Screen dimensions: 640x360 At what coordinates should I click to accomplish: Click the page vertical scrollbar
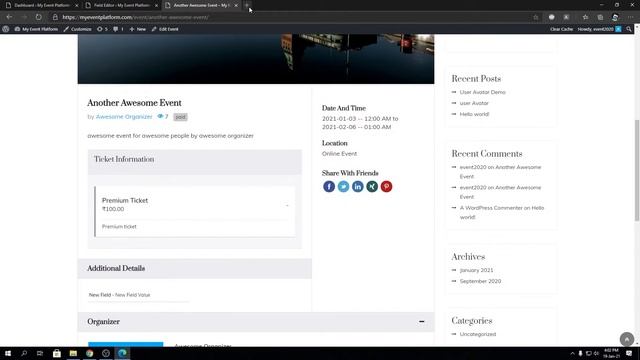(x=637, y=171)
